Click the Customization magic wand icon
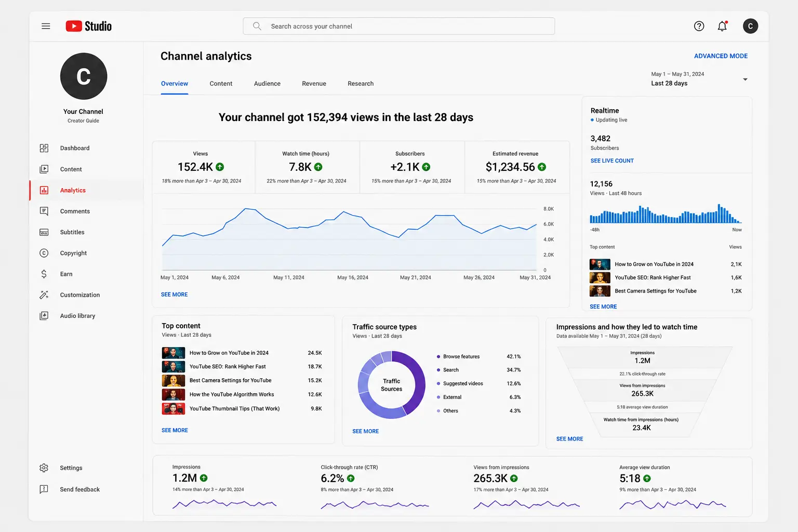Screen dimensions: 798x532 (44, 295)
